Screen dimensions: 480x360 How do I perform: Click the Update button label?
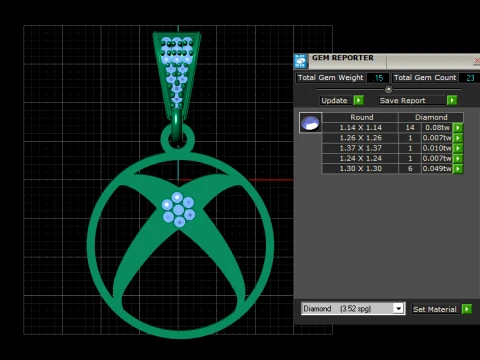334,101
